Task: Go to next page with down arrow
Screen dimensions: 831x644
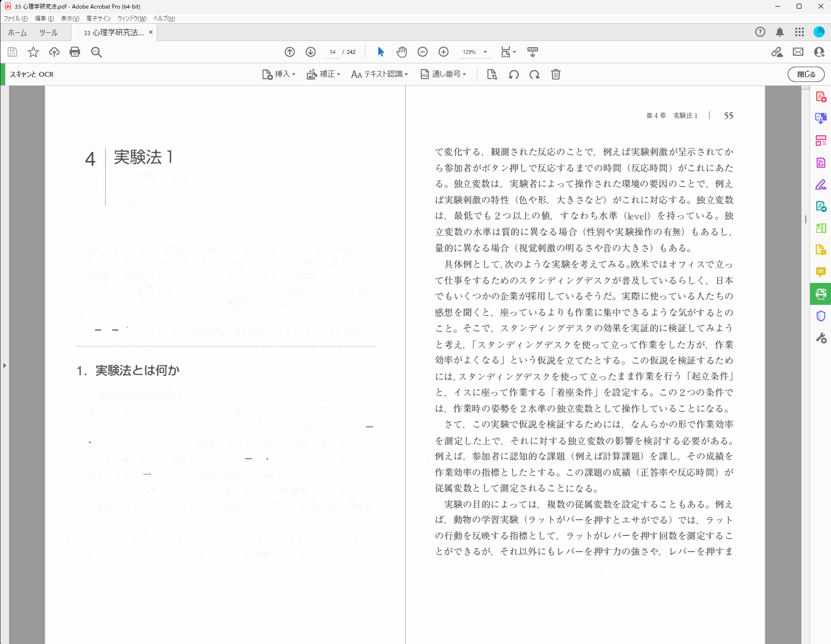Action: pos(310,52)
